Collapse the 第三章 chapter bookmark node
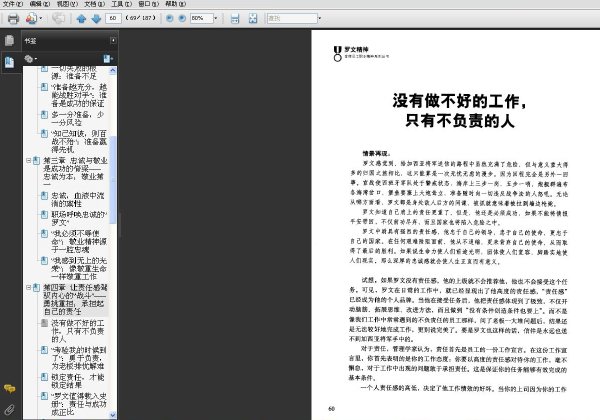This screenshot has height=420, width=600. coord(28,161)
